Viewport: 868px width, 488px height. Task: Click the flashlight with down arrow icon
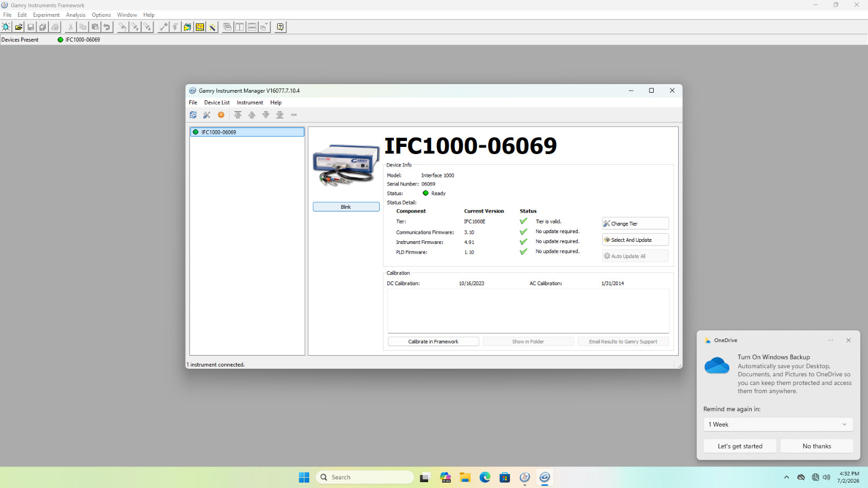147,27
